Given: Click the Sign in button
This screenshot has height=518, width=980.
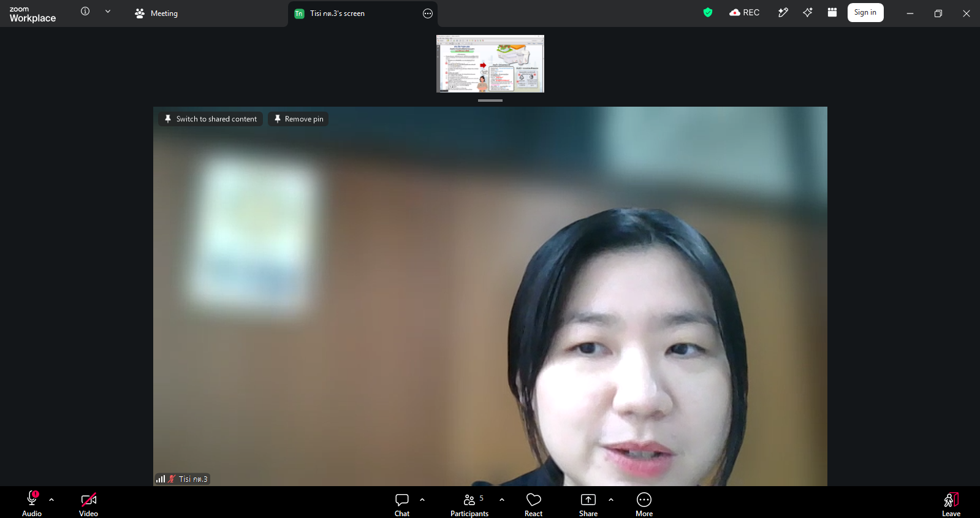Looking at the screenshot, I should (865, 12).
